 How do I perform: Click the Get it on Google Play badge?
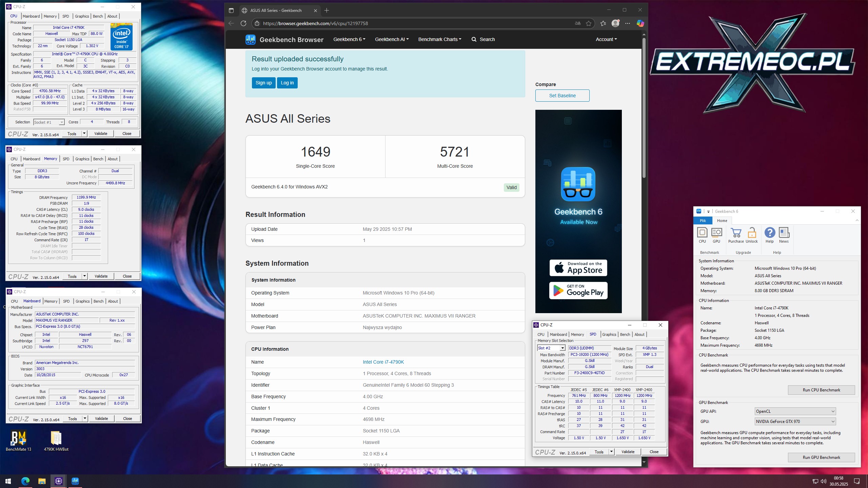(578, 290)
